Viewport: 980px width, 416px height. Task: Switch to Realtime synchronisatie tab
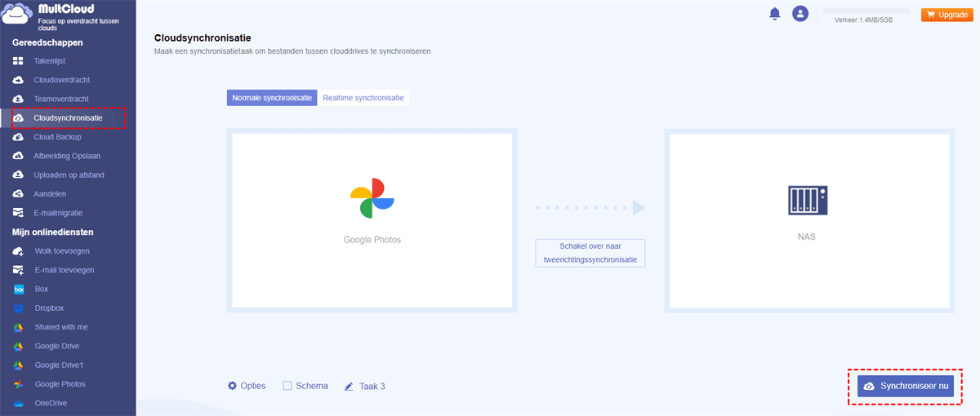(x=363, y=98)
